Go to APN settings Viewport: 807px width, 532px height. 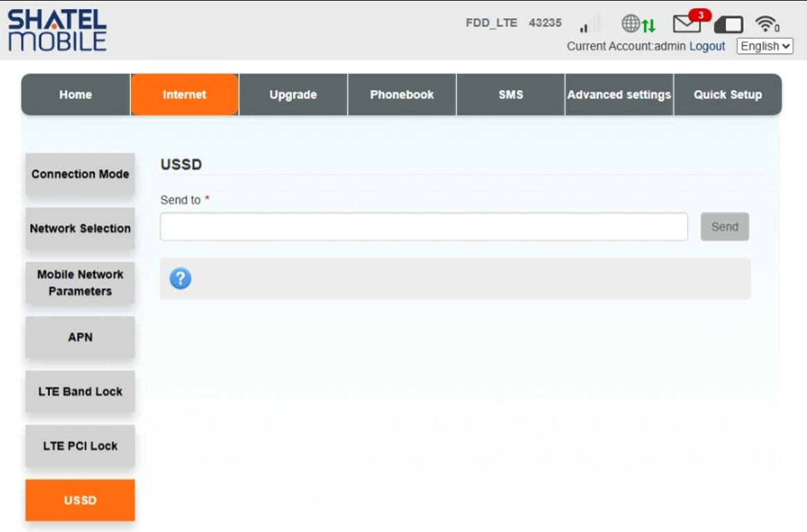pyautogui.click(x=80, y=337)
